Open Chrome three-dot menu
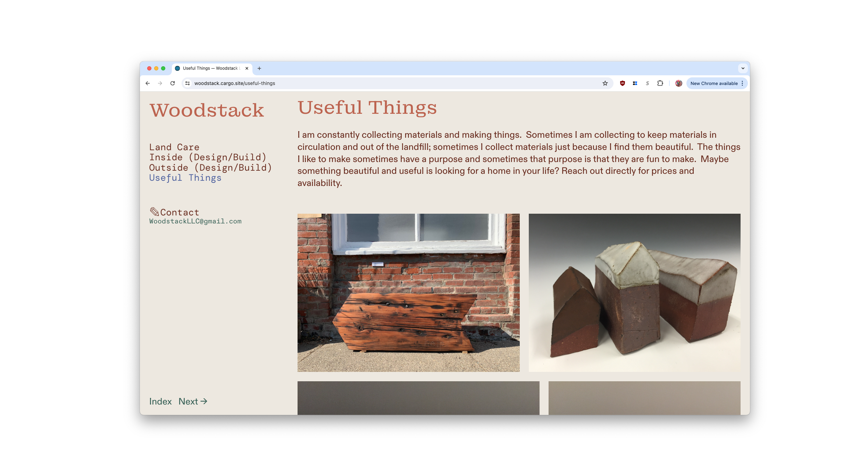Viewport: 868px width, 468px height. click(742, 83)
